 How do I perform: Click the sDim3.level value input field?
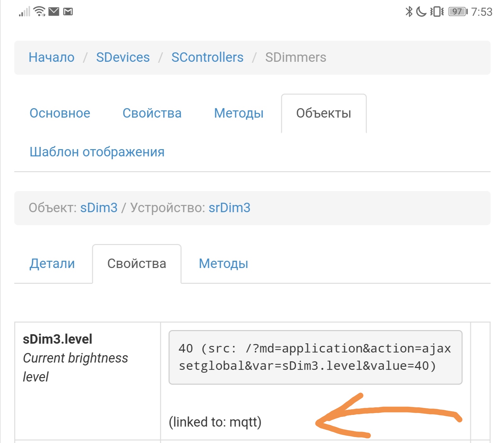pos(315,357)
